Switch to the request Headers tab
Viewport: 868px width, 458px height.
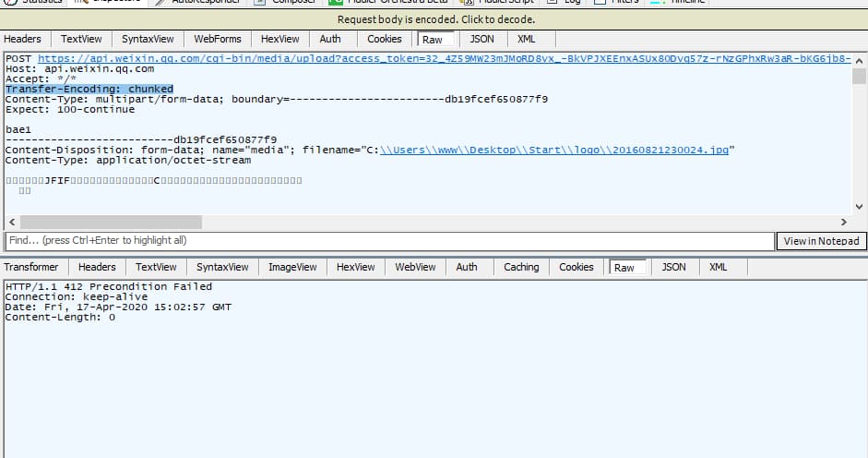click(x=23, y=39)
